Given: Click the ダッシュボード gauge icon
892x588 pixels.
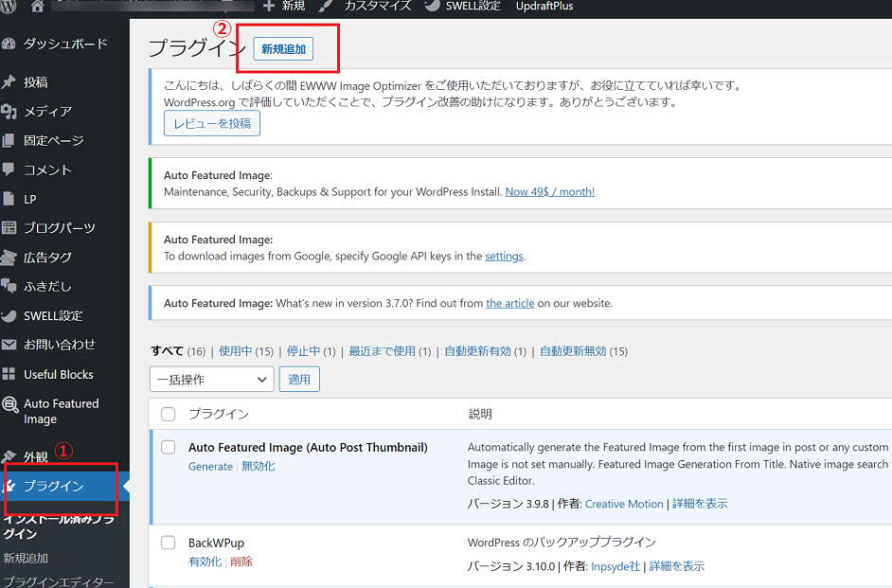Looking at the screenshot, I should 9,44.
